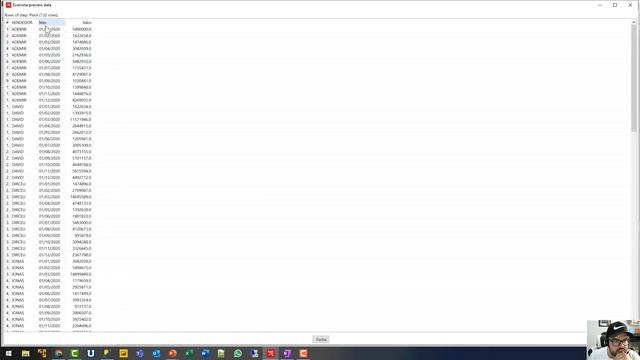Switch to Outlook in the taskbar
Image resolution: width=640 pixels, height=360 pixels.
pyautogui.click(x=156, y=353)
